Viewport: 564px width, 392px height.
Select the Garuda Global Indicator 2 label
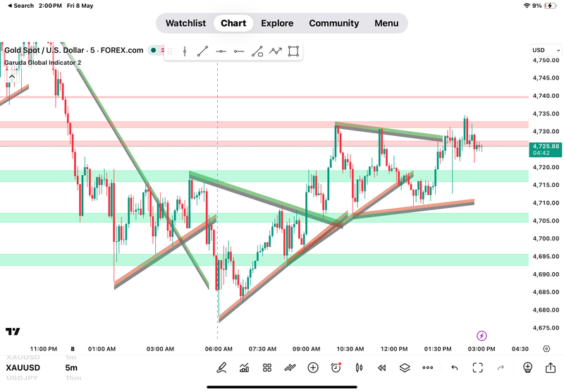coord(43,63)
